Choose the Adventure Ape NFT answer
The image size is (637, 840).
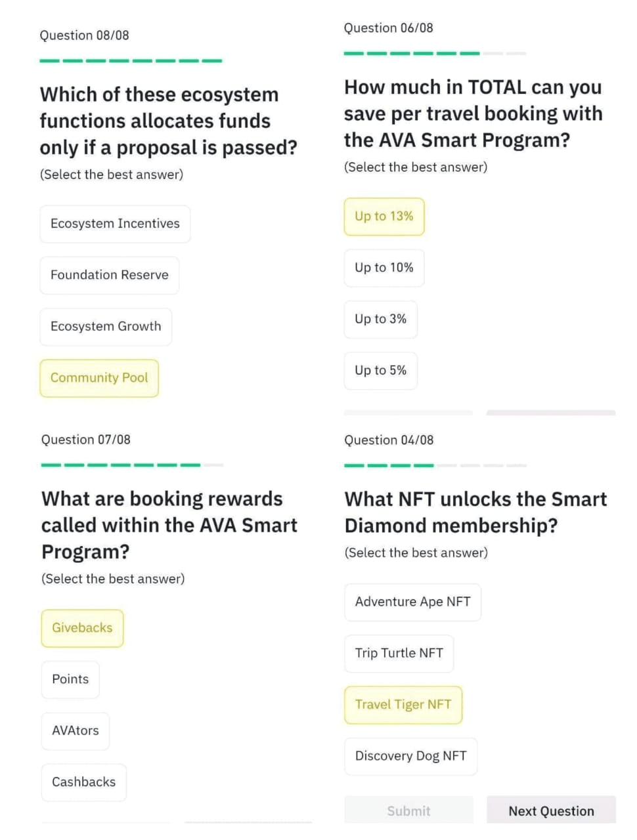(412, 602)
